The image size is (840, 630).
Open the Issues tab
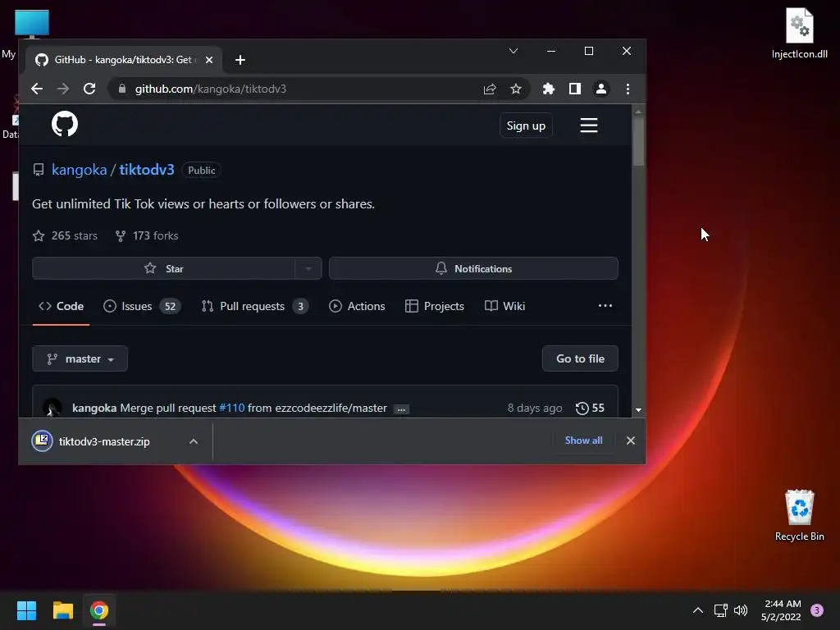click(x=141, y=307)
